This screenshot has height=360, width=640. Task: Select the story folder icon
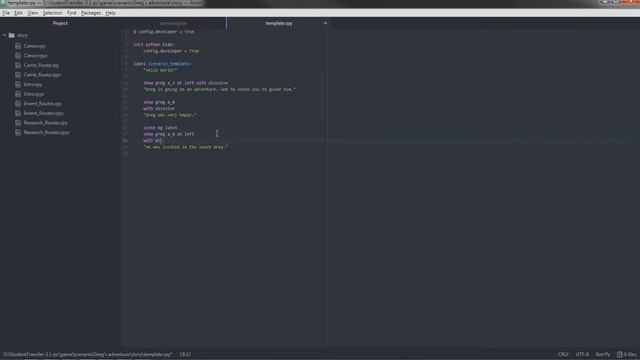(11, 36)
